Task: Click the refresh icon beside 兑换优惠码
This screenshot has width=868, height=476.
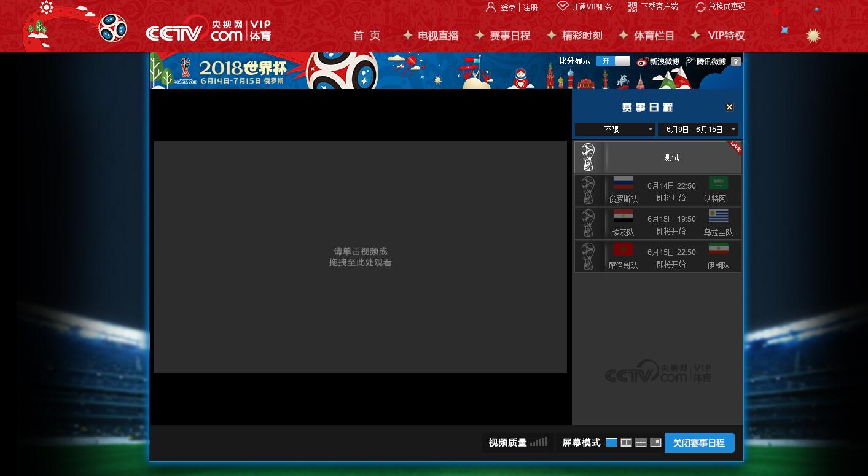Action: pos(700,7)
